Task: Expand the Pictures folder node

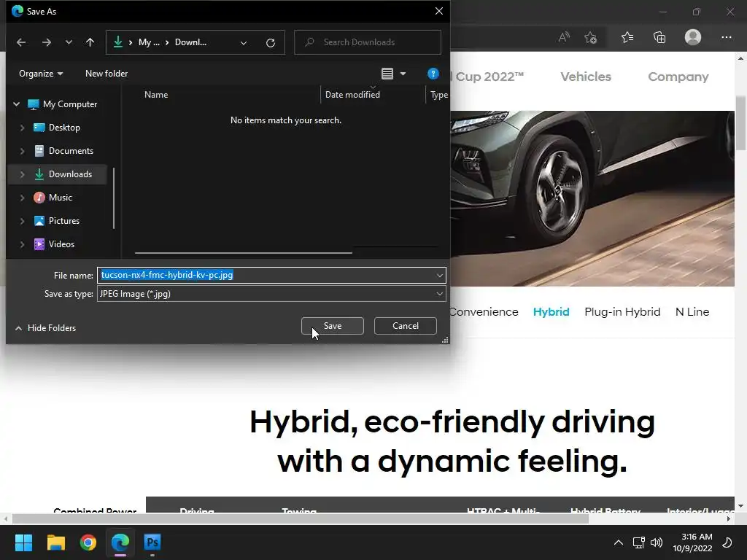Action: click(22, 221)
